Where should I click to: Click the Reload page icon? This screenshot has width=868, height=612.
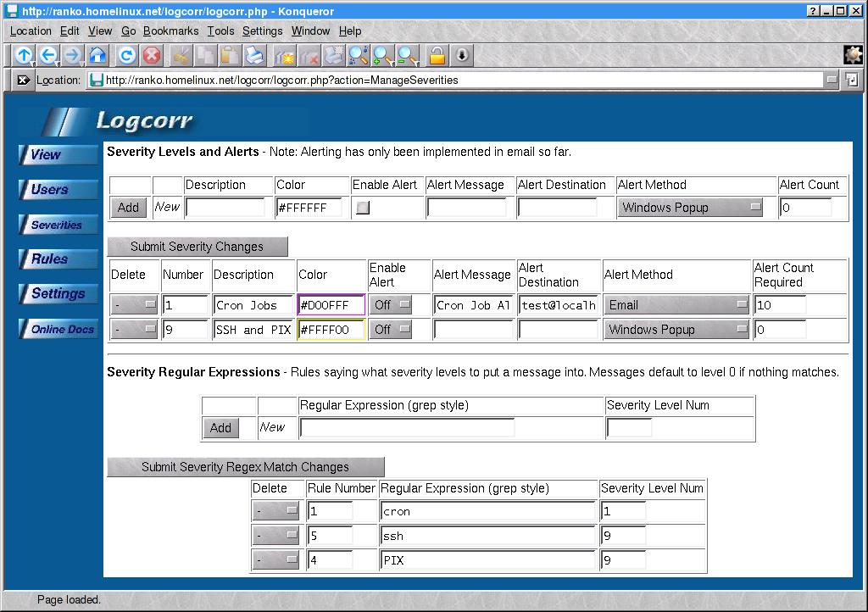click(x=126, y=56)
